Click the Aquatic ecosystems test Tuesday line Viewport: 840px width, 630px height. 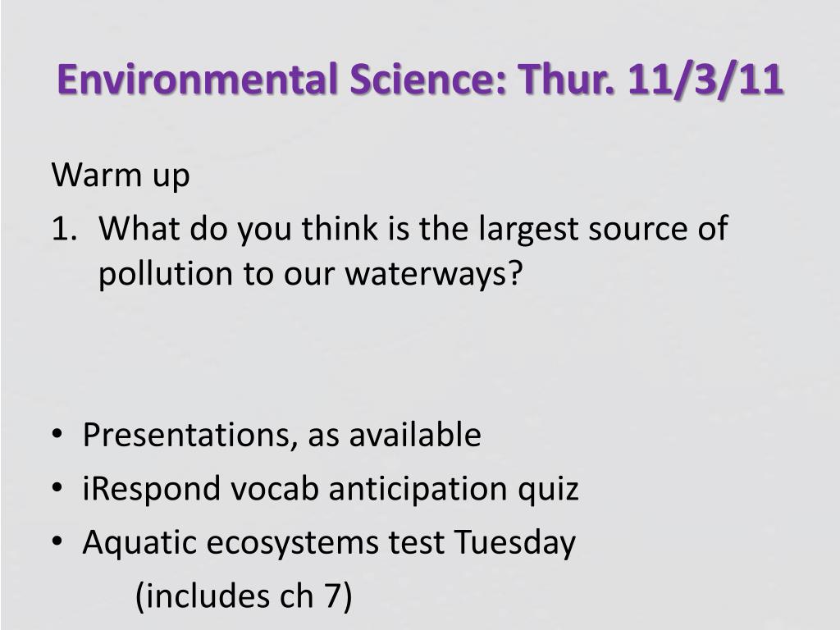[x=329, y=543]
